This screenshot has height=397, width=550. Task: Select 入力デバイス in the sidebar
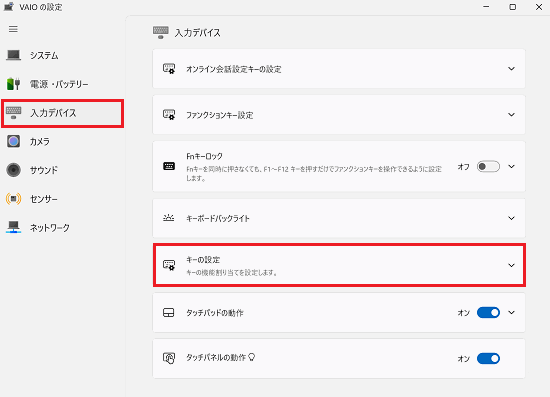coord(62,113)
